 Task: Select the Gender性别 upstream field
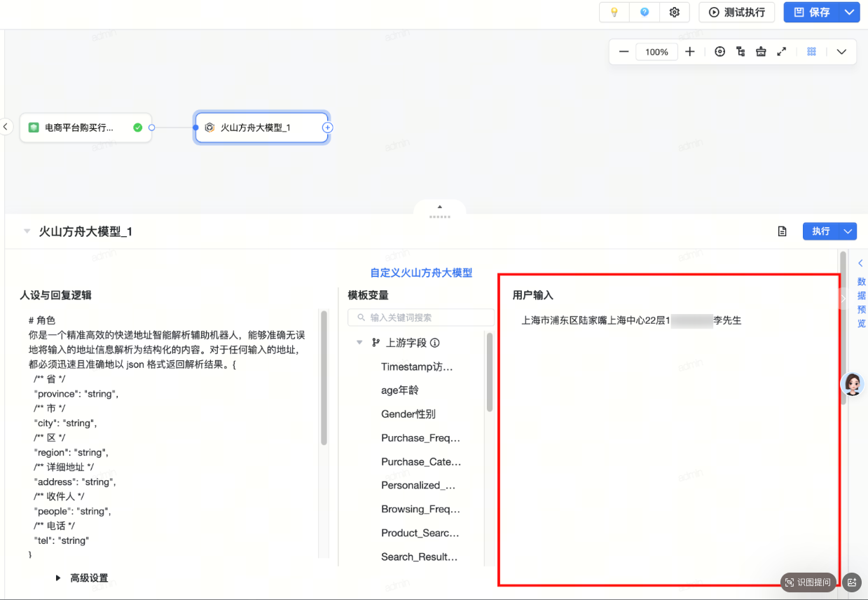coord(408,414)
